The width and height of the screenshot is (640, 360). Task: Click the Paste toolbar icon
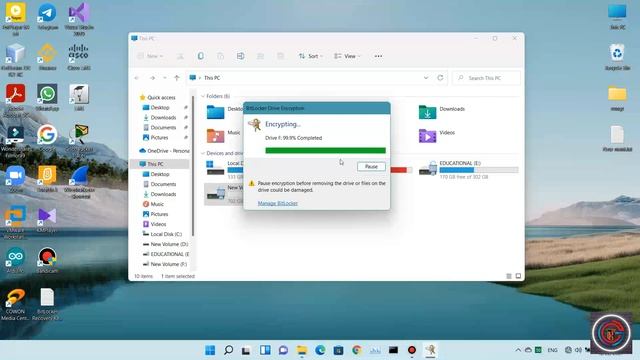220,56
